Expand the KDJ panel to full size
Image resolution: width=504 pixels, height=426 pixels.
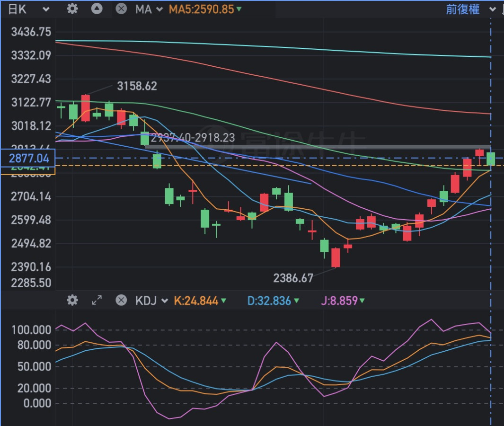pyautogui.click(x=97, y=300)
